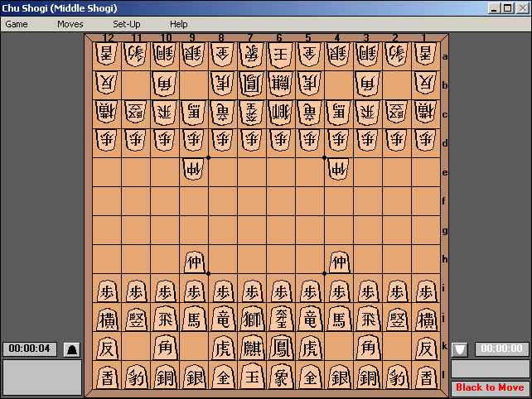
Task: Click White's King (王) on square 6a
Action: tap(281, 54)
